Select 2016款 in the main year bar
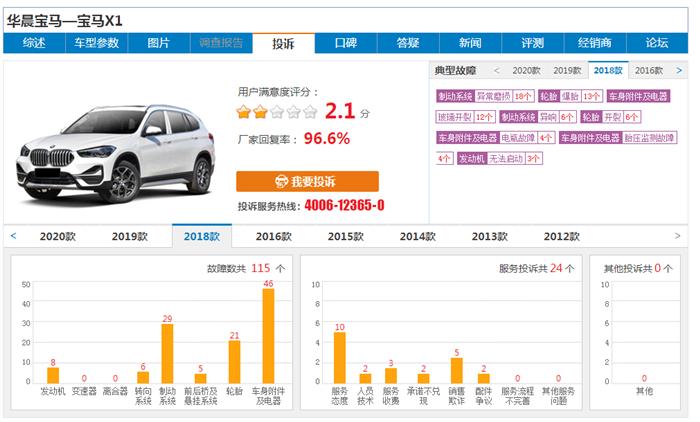Screen dimensions: 700x422 (274, 237)
